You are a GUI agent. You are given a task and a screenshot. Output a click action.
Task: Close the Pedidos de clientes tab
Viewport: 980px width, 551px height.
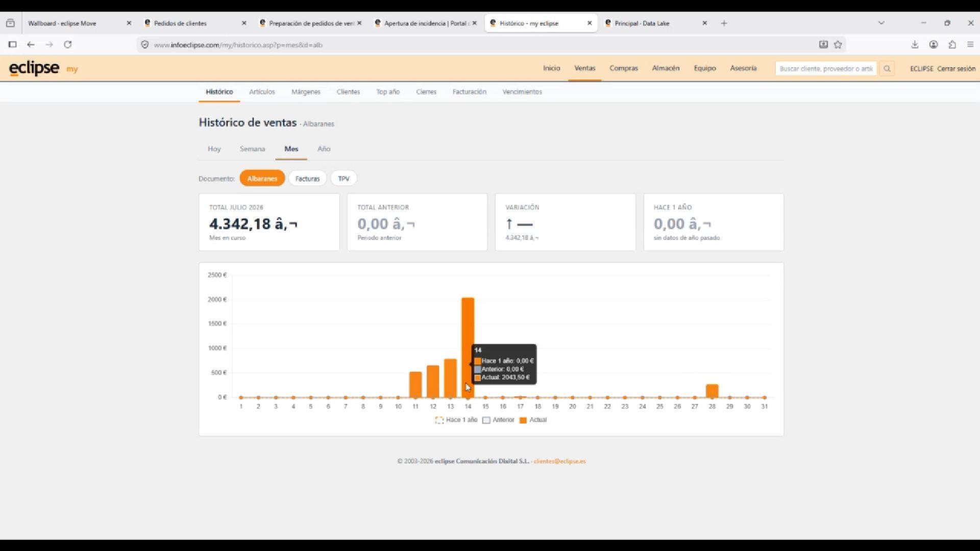[x=244, y=23]
